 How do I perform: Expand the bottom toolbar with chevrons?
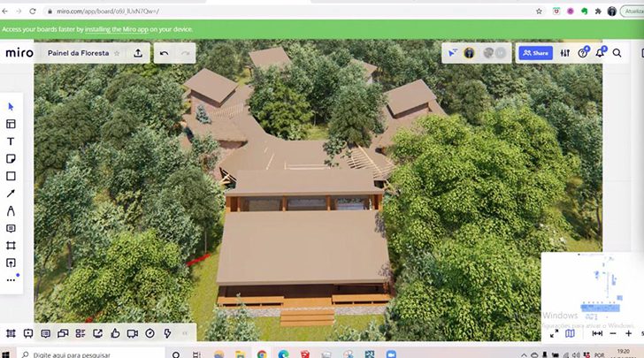(185, 333)
